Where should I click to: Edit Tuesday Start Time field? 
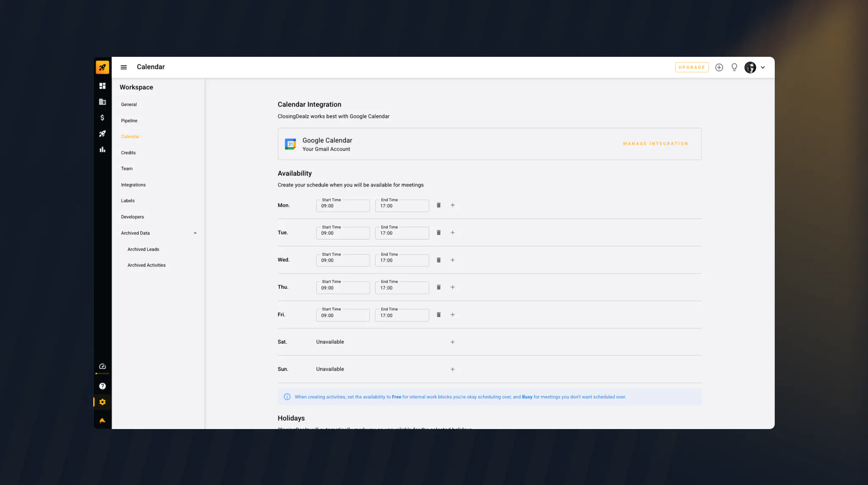(x=343, y=233)
